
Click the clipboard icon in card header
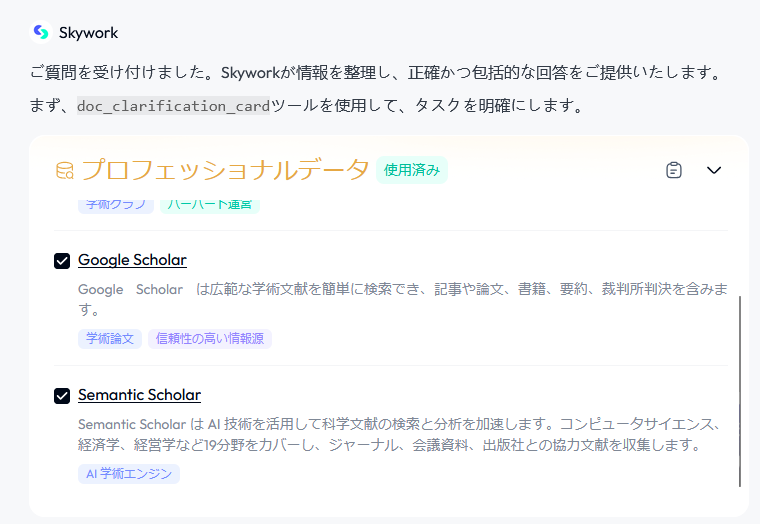tap(674, 170)
